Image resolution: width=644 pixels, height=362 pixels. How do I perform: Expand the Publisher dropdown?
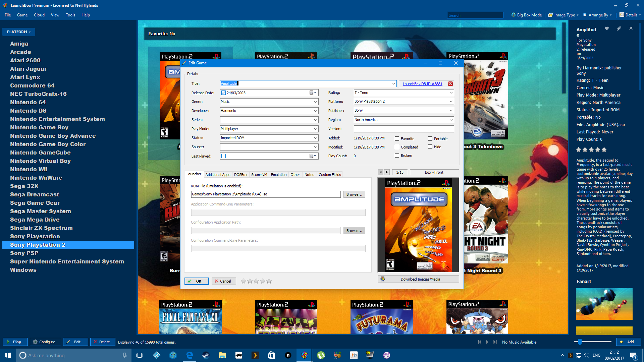coord(451,111)
